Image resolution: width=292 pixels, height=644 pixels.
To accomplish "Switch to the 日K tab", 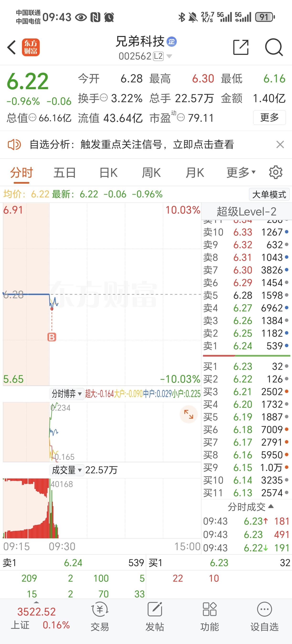I will (x=108, y=172).
